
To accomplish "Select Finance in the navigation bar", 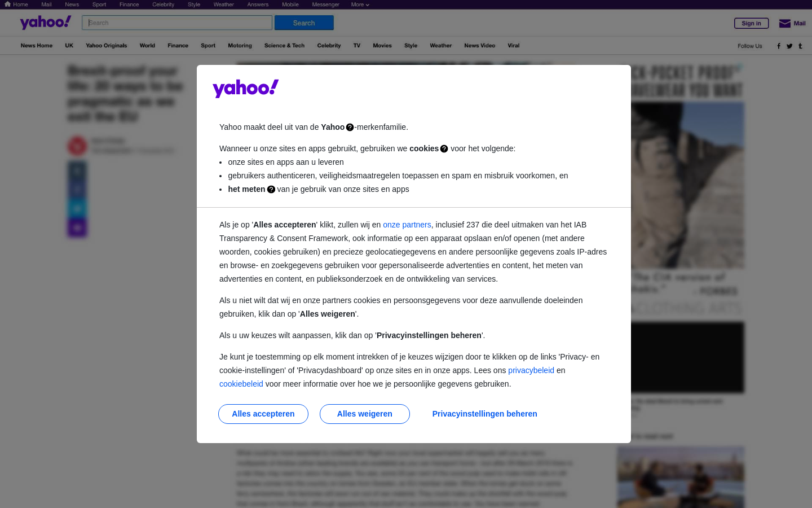I will pyautogui.click(x=178, y=46).
